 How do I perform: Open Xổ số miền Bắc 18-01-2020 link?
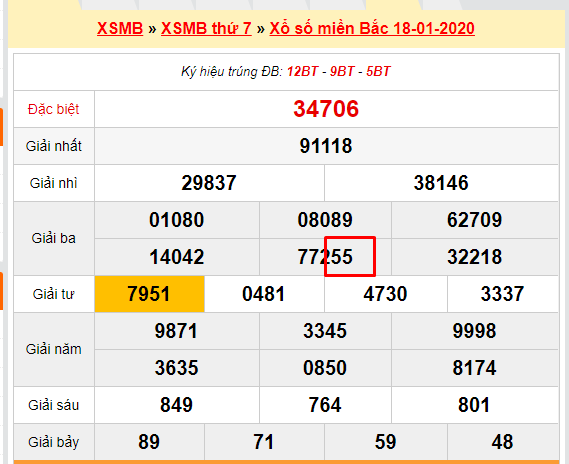(372, 28)
